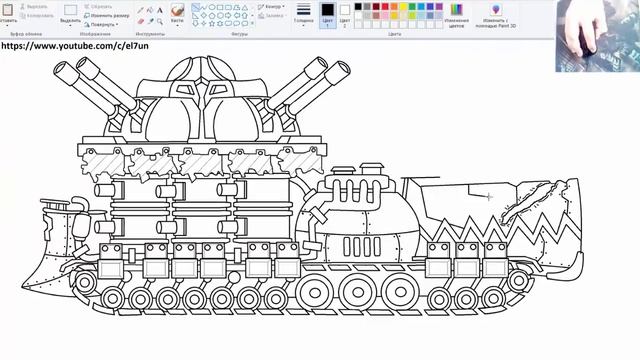Viewport: 640px width, 360px height.
Task: Choose the Left arrow shape
Action: click(237, 16)
